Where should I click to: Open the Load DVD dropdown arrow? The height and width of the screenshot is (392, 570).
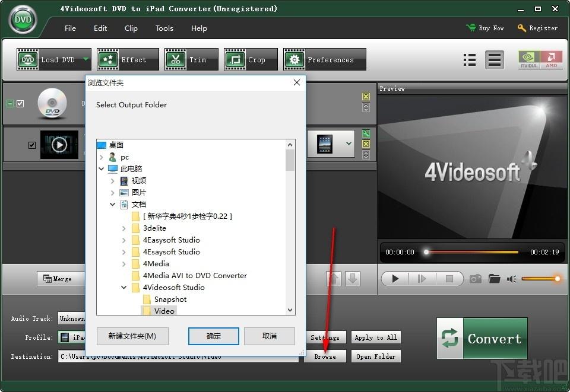point(85,59)
